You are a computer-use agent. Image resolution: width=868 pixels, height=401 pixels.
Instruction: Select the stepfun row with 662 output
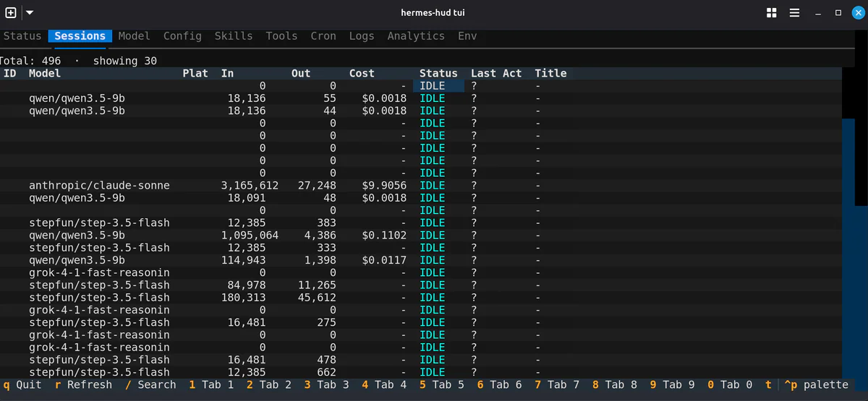[x=421, y=372]
